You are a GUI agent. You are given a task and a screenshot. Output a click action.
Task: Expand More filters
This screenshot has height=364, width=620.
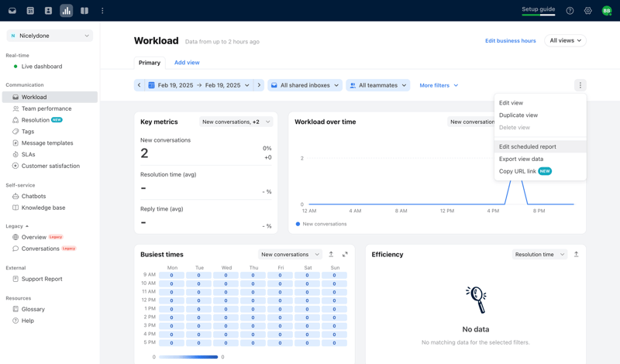tap(439, 85)
